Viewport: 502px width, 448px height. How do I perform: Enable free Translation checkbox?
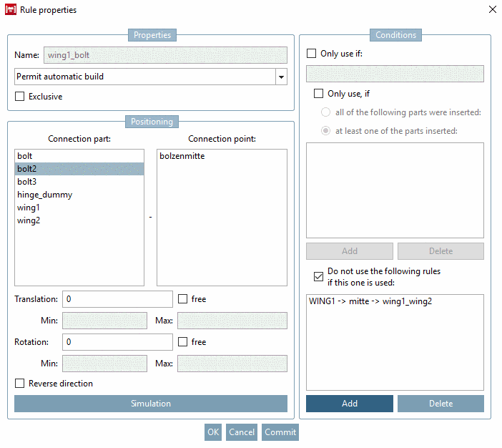click(183, 299)
